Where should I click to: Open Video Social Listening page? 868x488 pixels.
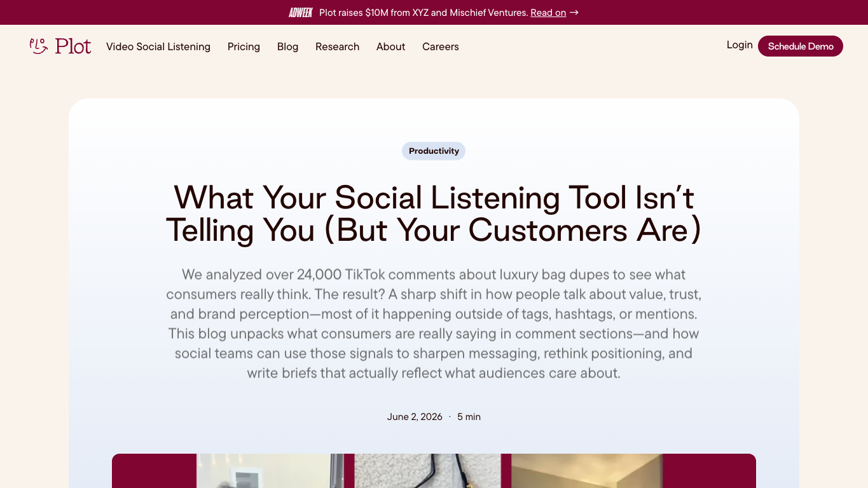(158, 46)
